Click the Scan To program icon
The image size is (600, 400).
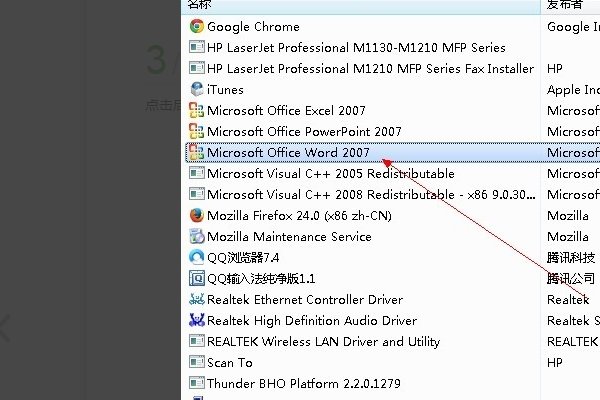196,362
